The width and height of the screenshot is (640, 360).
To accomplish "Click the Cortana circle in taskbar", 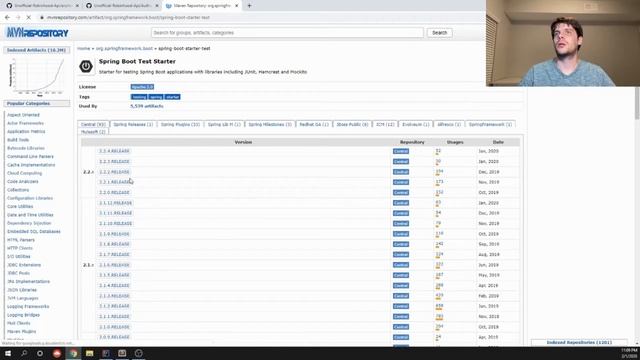I will [x=40, y=353].
